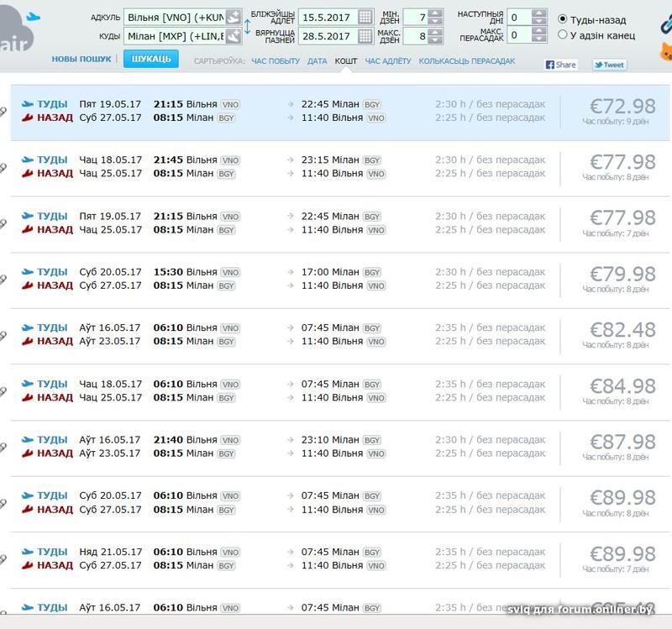Click the orange cat icon at right edge
This screenshot has height=629, width=672.
pos(666,52)
